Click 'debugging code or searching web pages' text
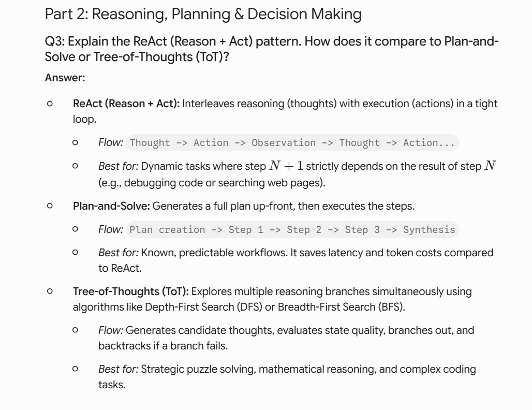 point(223,183)
